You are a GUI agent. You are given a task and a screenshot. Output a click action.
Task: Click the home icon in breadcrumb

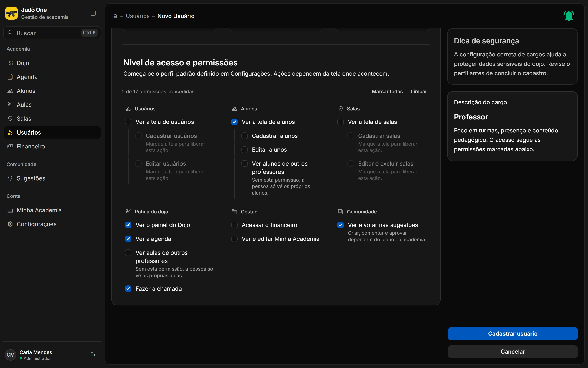115,16
